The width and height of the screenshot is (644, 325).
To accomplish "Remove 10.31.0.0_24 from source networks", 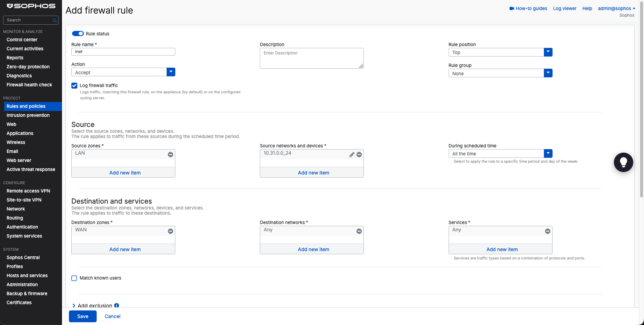I will point(359,155).
